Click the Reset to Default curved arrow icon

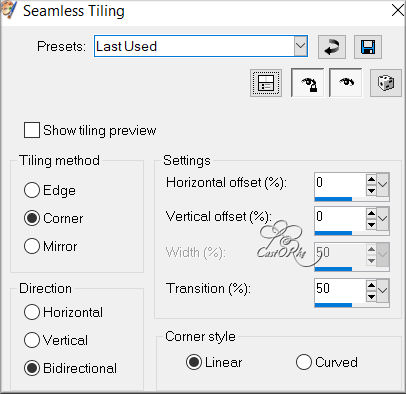pyautogui.click(x=331, y=47)
